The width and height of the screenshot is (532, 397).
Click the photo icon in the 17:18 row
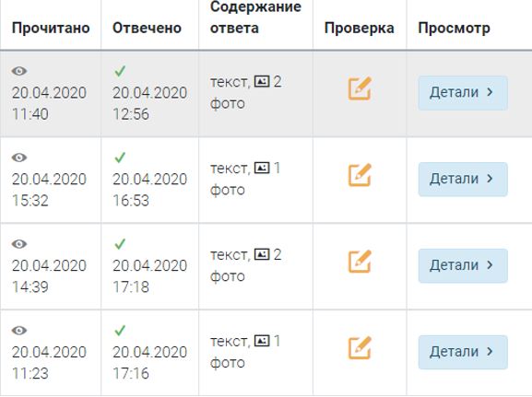[262, 254]
